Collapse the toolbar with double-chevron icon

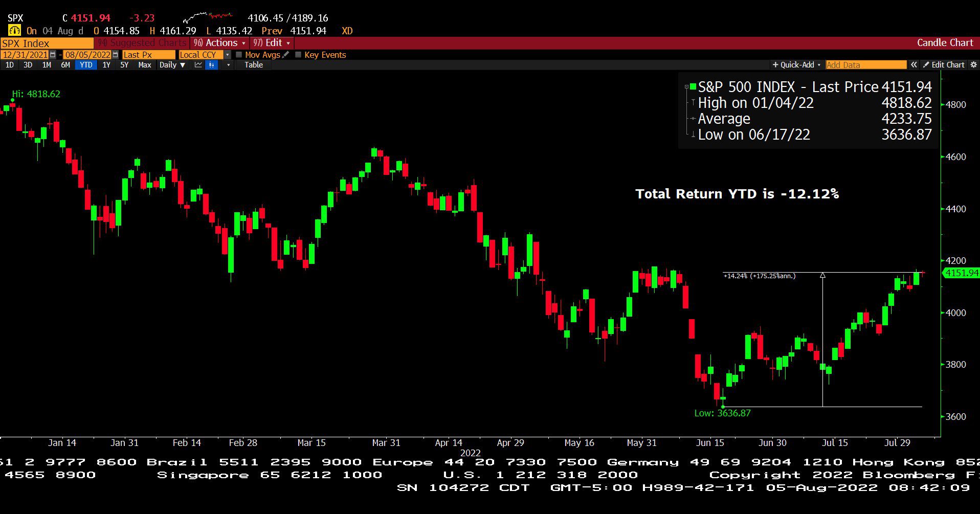[914, 65]
